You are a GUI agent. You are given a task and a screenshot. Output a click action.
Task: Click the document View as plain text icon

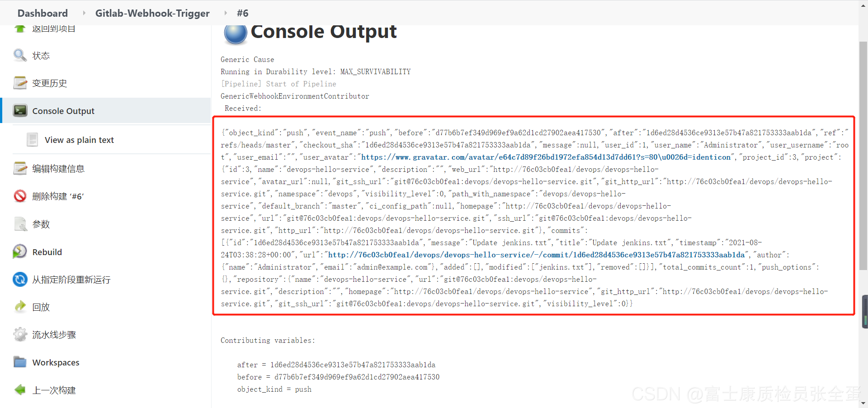pos(33,140)
